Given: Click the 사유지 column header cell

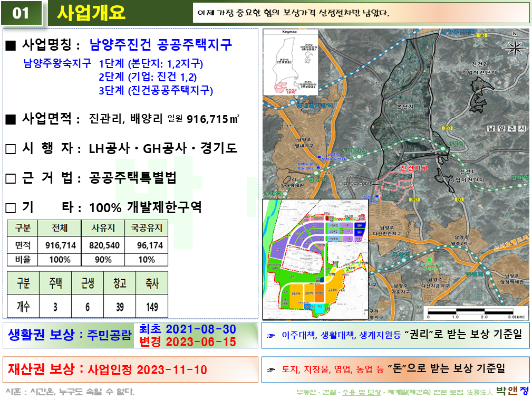Looking at the screenshot, I should click(103, 228).
